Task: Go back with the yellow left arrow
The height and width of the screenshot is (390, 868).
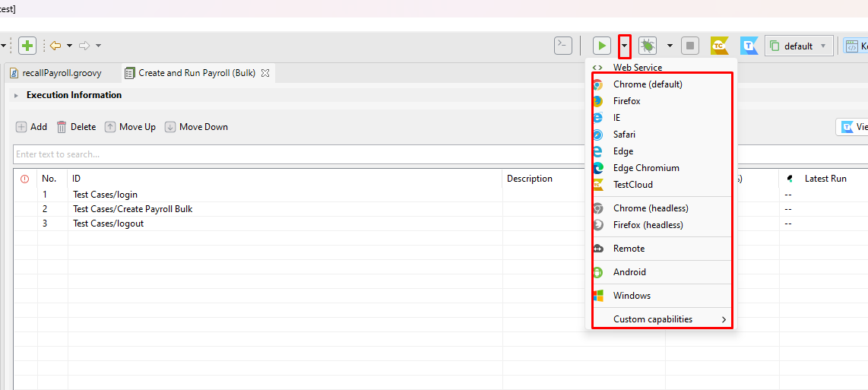Action: 55,46
